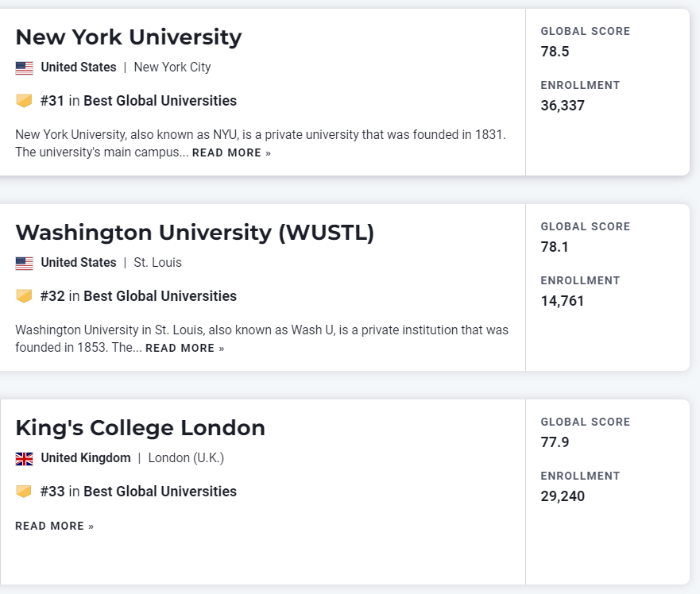The height and width of the screenshot is (594, 700).
Task: Click the Best Global Universities link beside #32
Action: (x=160, y=296)
